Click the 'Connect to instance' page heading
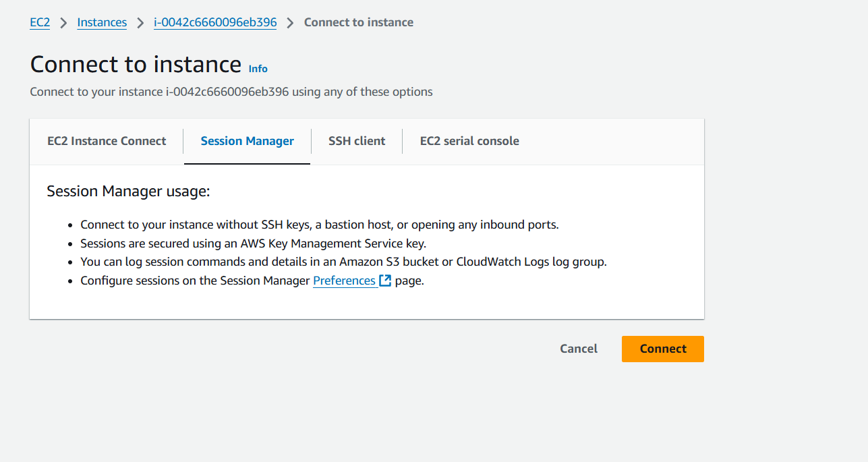The image size is (868, 462). pyautogui.click(x=136, y=64)
